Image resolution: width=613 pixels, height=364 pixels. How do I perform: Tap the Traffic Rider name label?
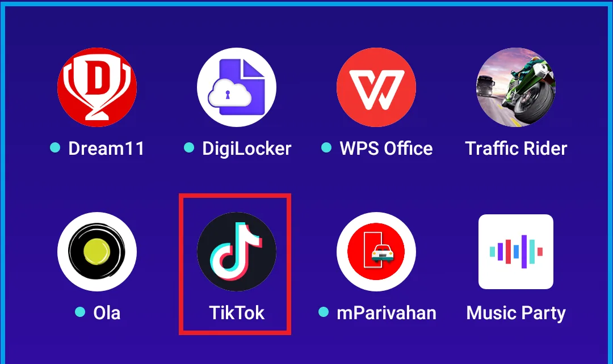pyautogui.click(x=516, y=149)
